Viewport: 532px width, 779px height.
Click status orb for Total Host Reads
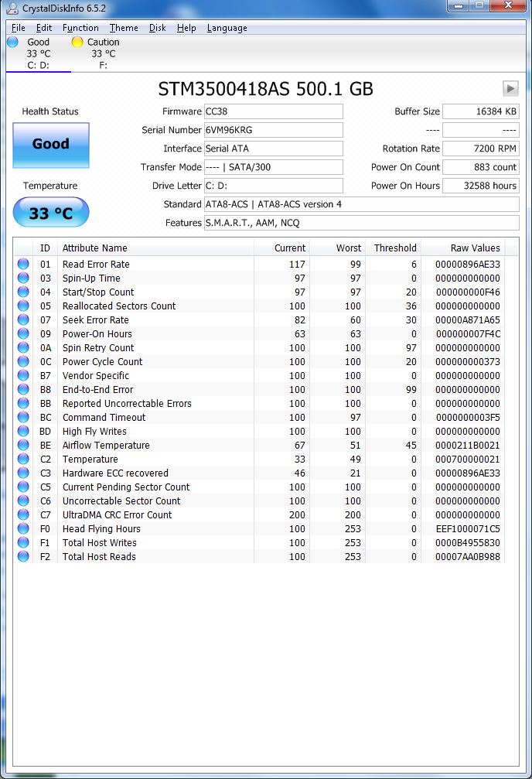tap(23, 556)
